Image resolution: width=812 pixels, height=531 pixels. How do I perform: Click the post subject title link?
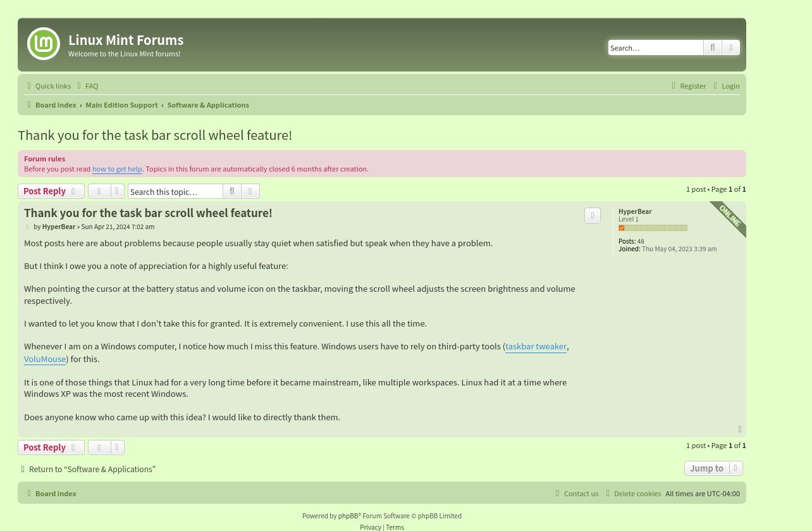tap(148, 213)
